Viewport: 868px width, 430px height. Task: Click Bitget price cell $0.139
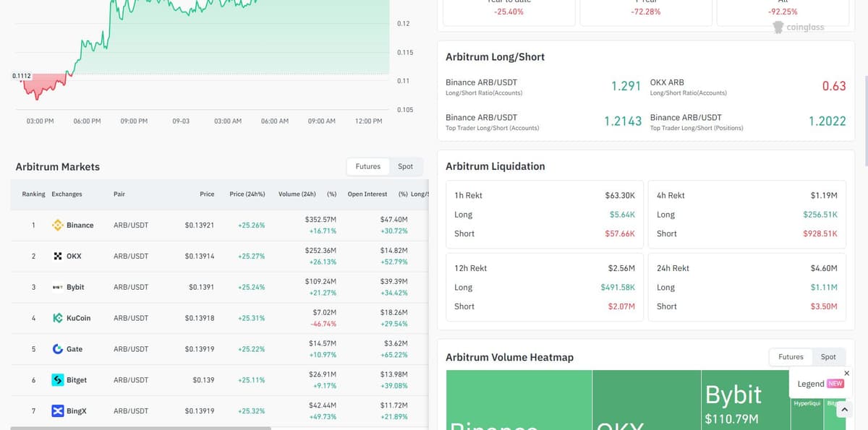tap(203, 380)
